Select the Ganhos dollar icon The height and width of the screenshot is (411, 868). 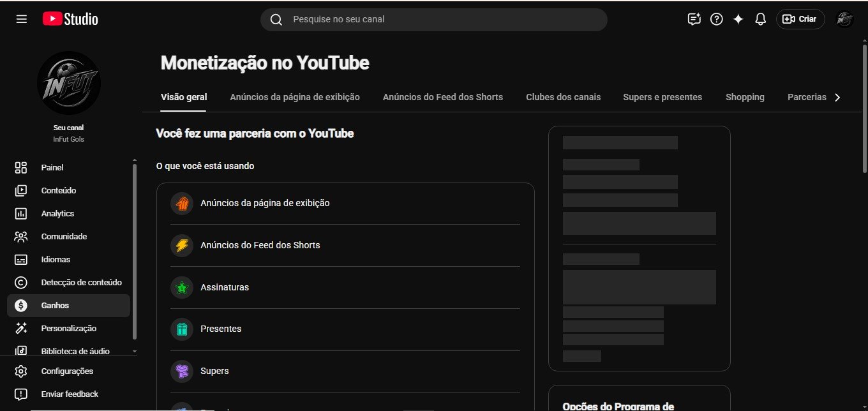coord(21,305)
